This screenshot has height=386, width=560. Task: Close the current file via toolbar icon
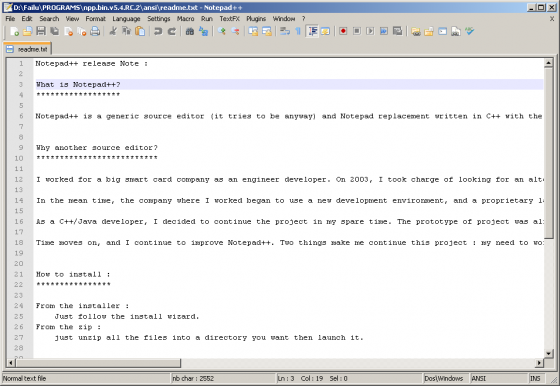pyautogui.click(x=68, y=31)
